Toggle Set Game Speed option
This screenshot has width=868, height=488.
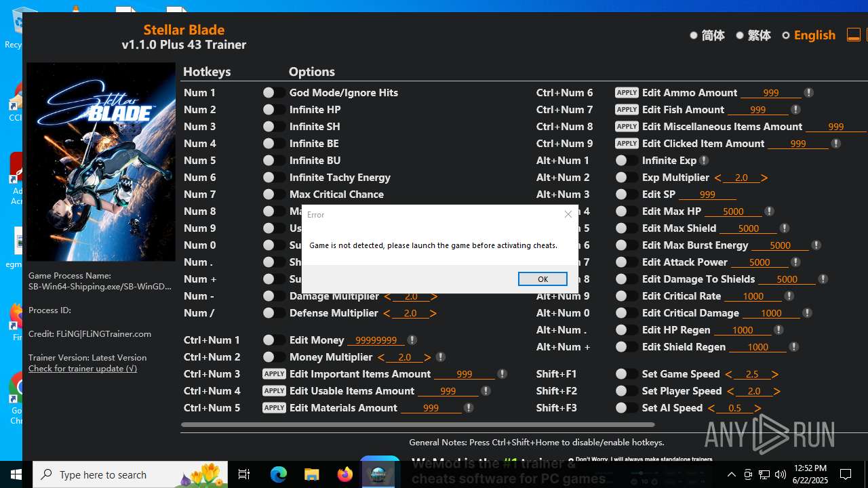pos(626,374)
